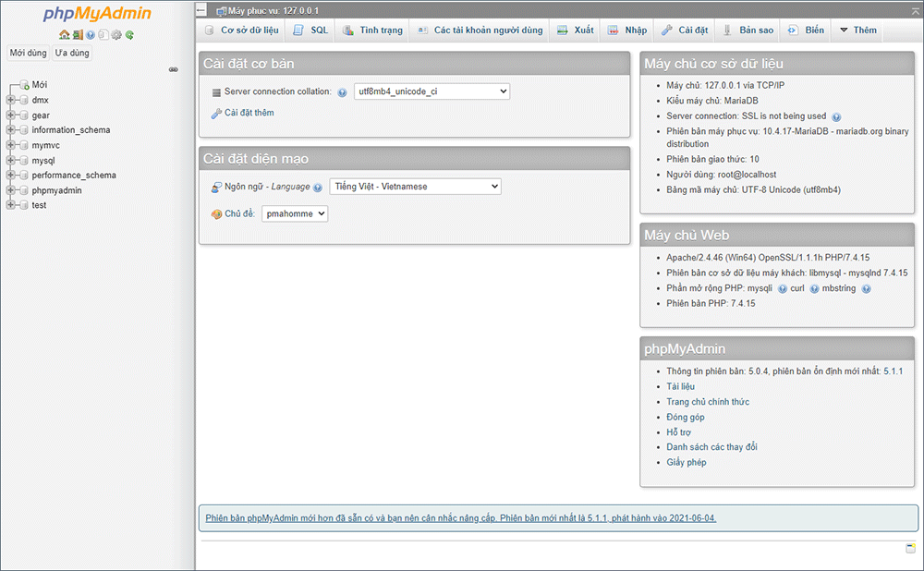The image size is (924, 571).
Task: Click the new database icon beside Mới
Action: 24,85
